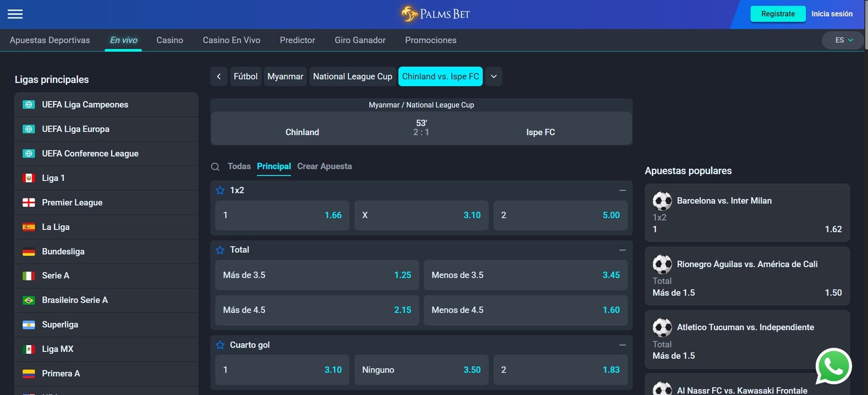Open Casino En Vivo section
868x395 pixels.
tap(231, 40)
